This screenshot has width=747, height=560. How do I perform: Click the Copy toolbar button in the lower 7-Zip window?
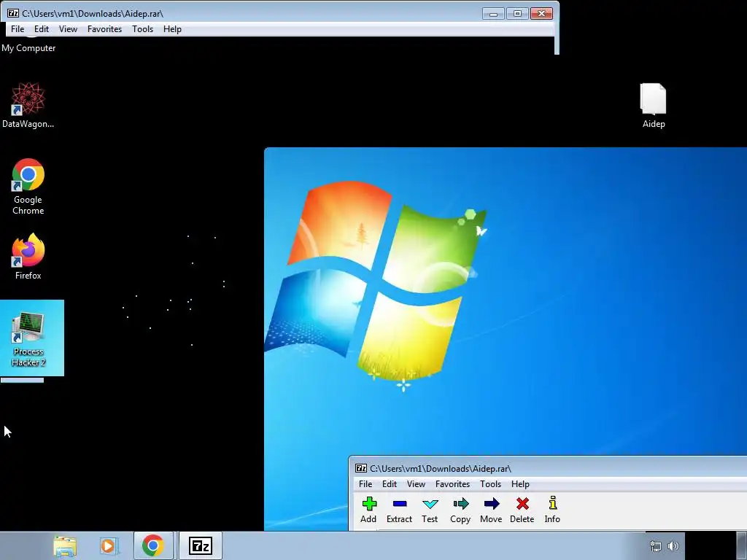460,510
